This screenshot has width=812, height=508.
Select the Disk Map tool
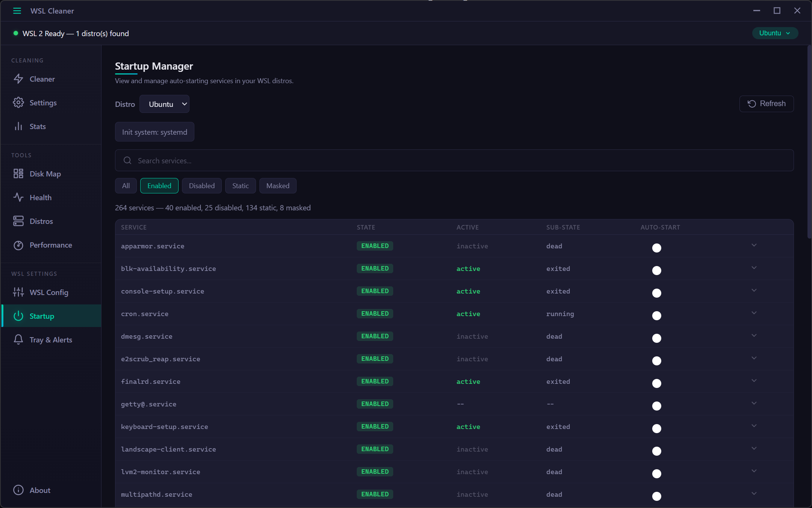[45, 174]
